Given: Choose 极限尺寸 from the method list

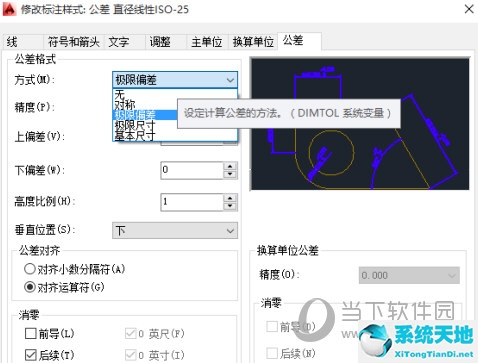Looking at the screenshot, I should (x=145, y=125).
